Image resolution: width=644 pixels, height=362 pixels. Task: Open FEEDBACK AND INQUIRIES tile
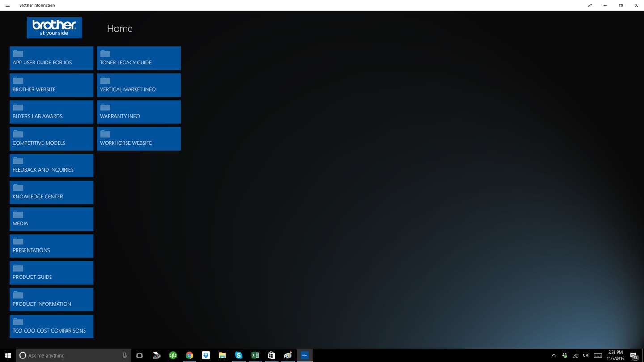[51, 165]
